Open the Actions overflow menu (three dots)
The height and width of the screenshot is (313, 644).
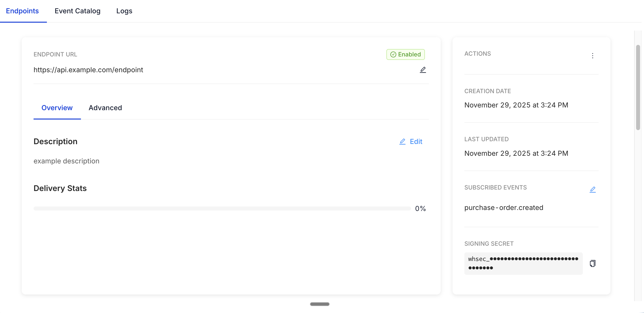[x=593, y=55]
